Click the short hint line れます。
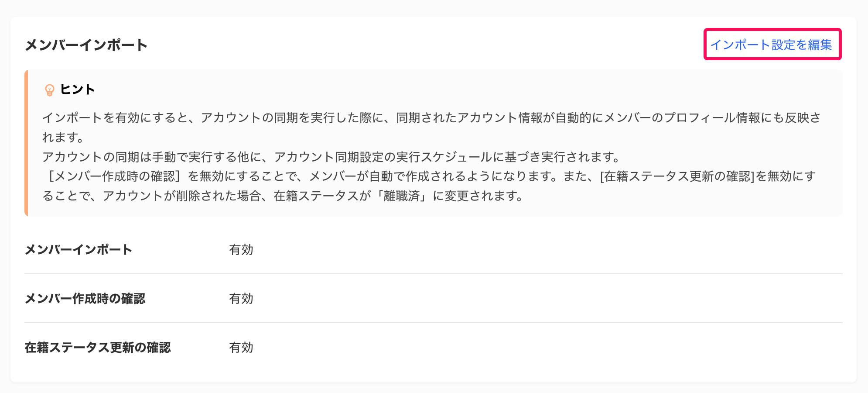 point(64,137)
